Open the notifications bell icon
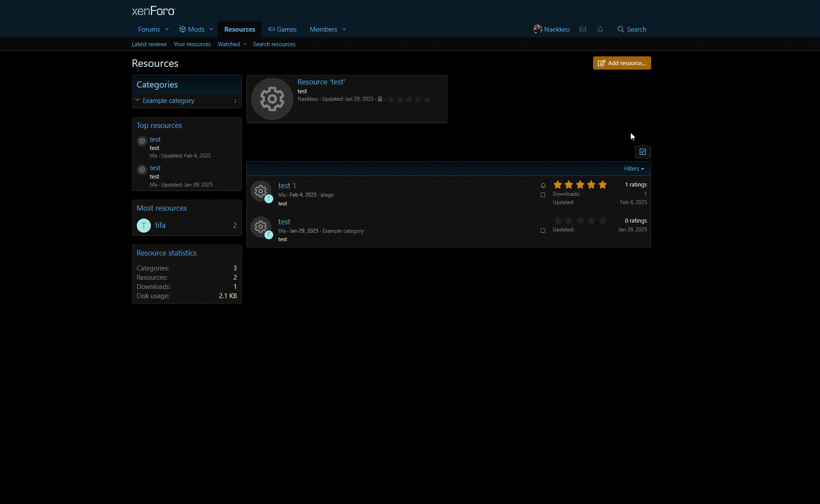 click(600, 29)
